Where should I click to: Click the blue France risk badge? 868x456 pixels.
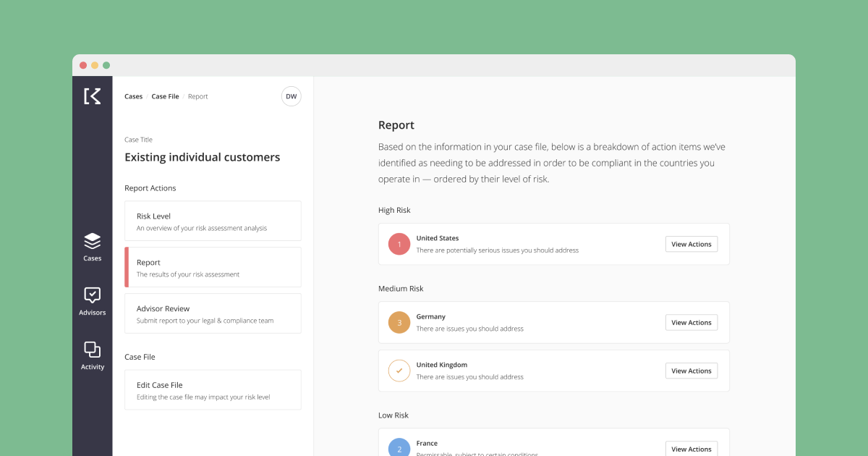399,448
